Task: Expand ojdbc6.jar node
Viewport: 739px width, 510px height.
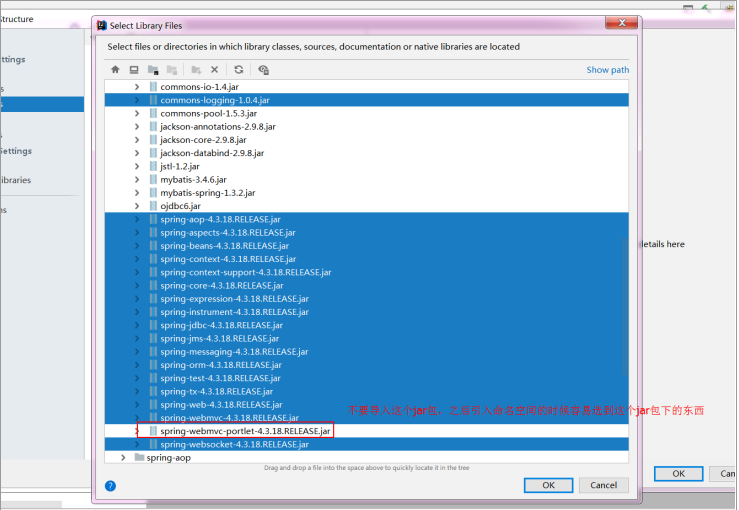Action: tap(137, 206)
